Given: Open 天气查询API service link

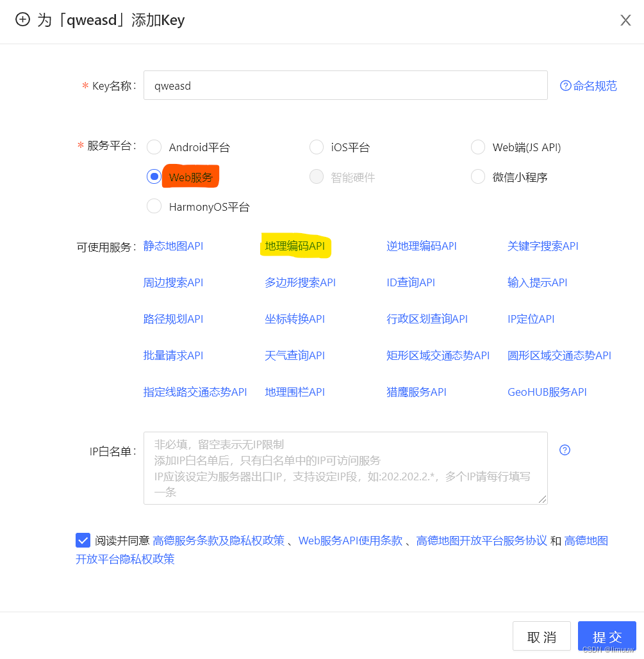Looking at the screenshot, I should 295,355.
